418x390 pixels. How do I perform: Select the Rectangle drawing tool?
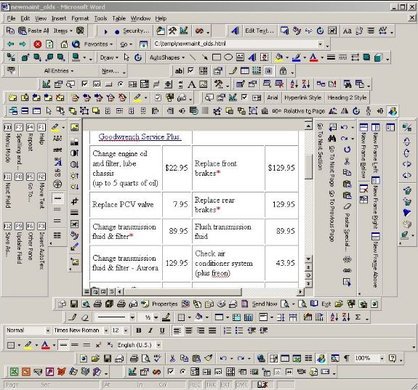216,57
